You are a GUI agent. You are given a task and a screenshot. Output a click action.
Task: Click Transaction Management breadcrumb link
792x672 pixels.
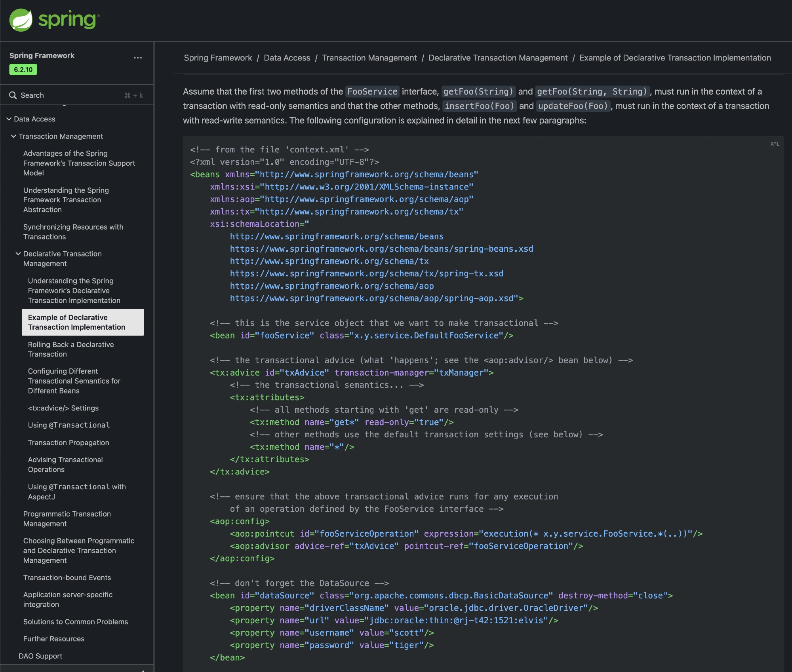[x=369, y=58]
